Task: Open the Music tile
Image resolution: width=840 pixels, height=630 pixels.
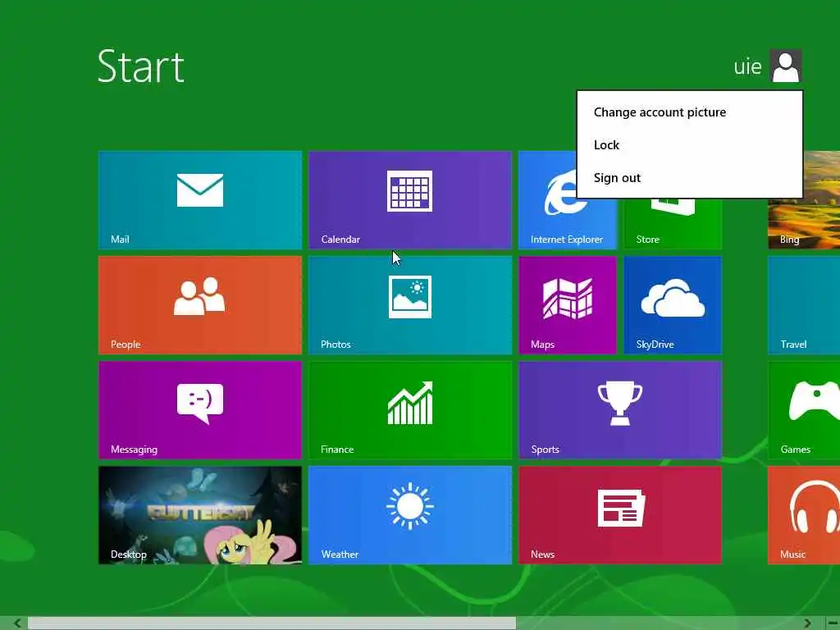Action: (x=804, y=515)
